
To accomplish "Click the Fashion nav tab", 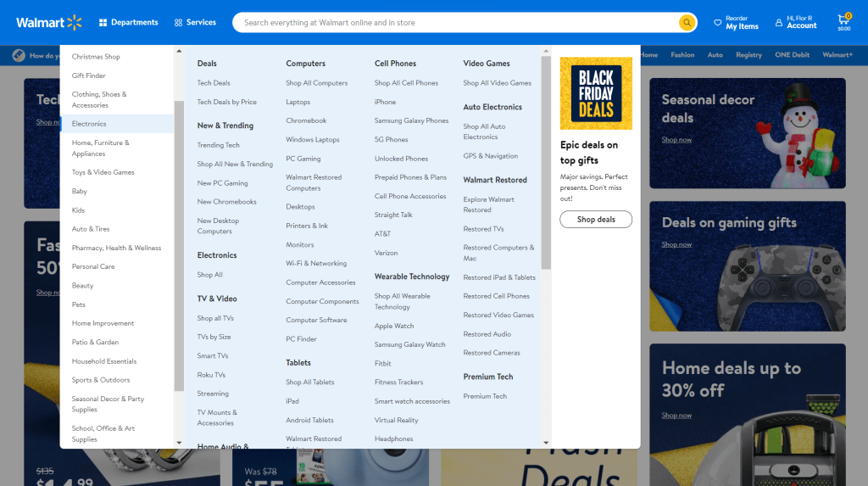I will point(682,55).
